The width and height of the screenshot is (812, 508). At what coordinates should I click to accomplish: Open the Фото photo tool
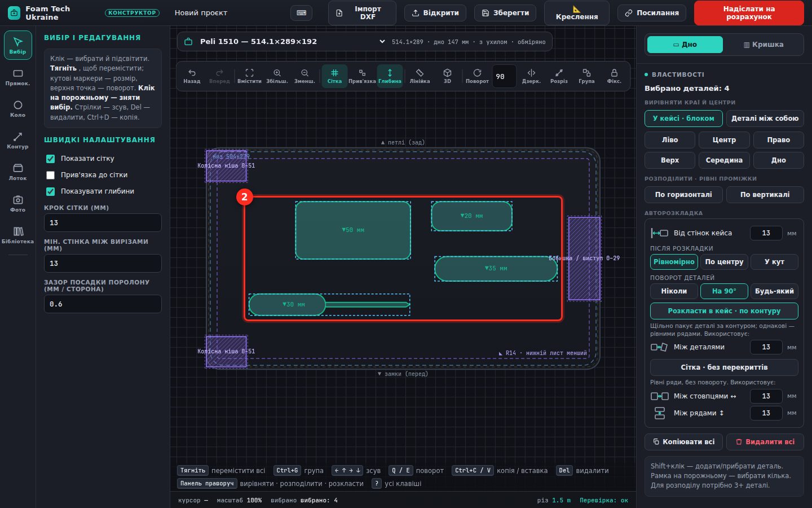17,204
